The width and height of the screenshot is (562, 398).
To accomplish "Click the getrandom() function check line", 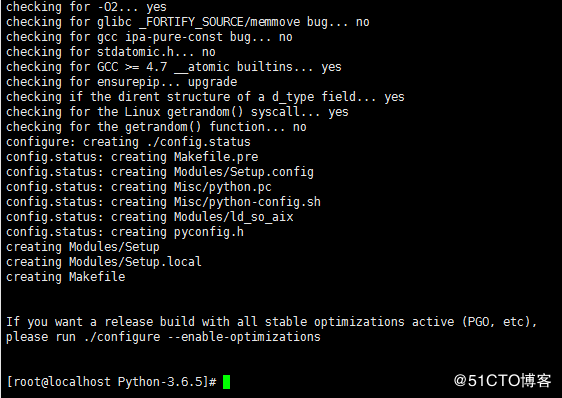I will coord(156,127).
